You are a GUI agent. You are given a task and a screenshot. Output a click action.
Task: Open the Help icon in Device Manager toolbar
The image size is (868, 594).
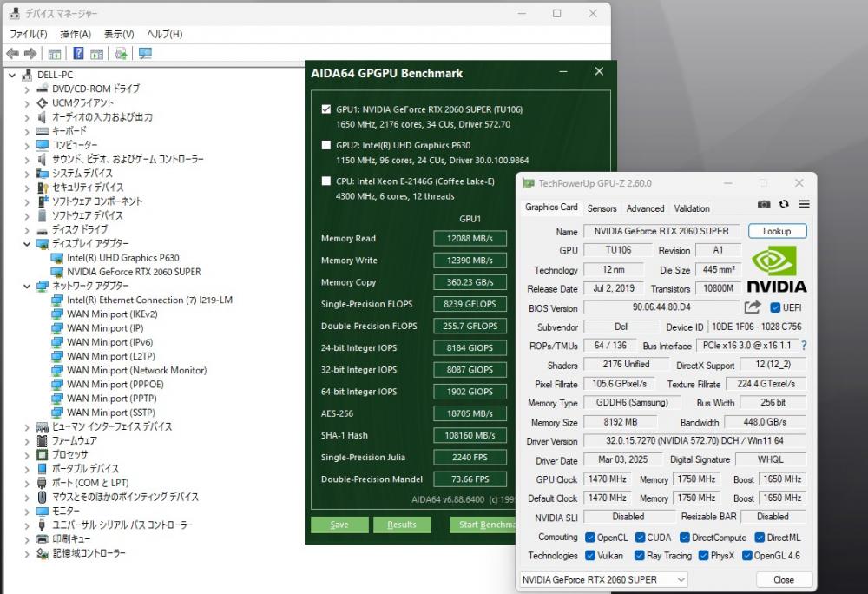pyautogui.click(x=79, y=54)
